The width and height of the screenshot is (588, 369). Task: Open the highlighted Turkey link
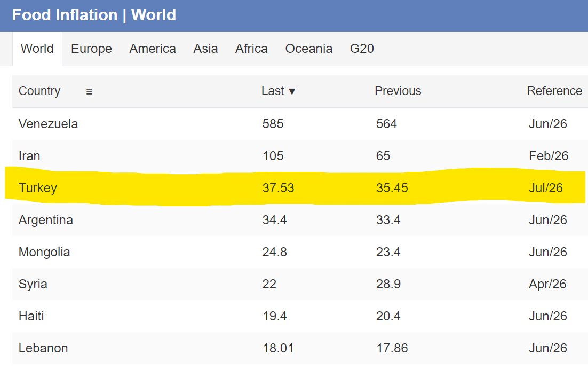pos(37,188)
